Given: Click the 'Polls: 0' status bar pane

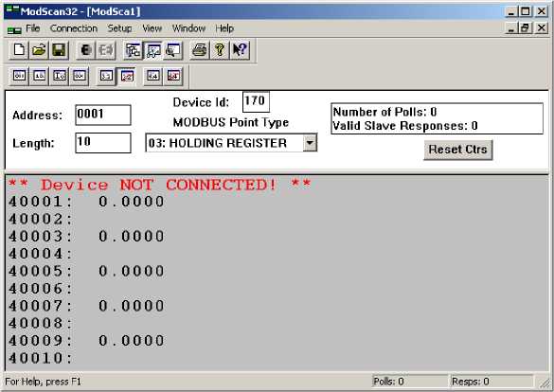Looking at the screenshot, I should click(x=410, y=382).
